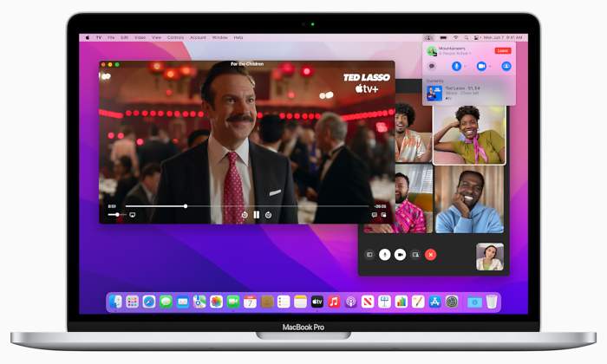The height and width of the screenshot is (364, 607).
Task: Open the Apple menu
Action: click(87, 37)
